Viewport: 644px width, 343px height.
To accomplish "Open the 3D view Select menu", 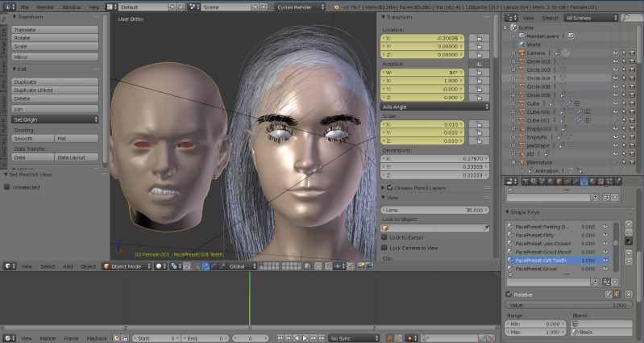I will coord(48,266).
